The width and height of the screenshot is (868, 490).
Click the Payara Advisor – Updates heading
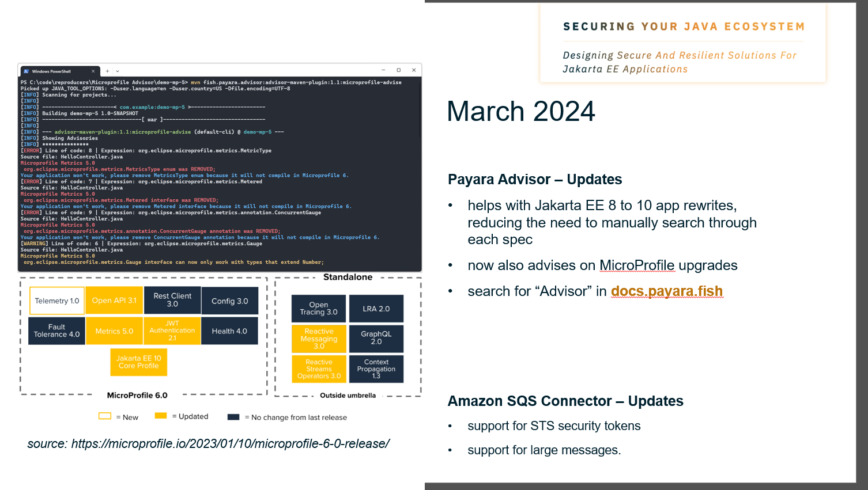[x=534, y=180]
